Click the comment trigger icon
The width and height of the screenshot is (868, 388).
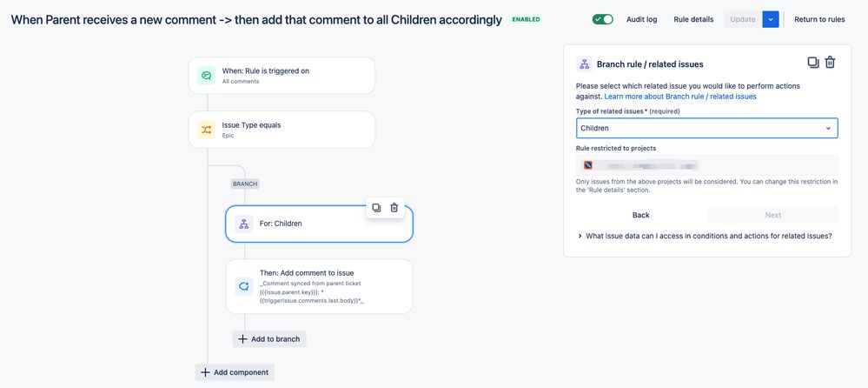click(x=207, y=76)
